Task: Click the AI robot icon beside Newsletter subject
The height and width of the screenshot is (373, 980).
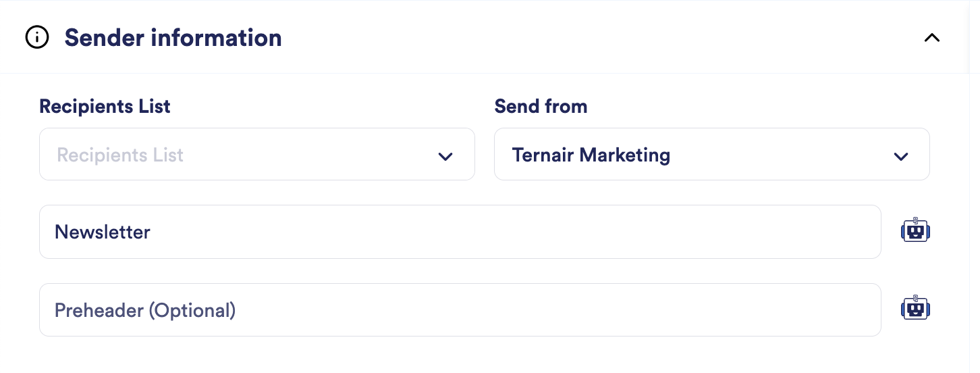Action: tap(915, 231)
